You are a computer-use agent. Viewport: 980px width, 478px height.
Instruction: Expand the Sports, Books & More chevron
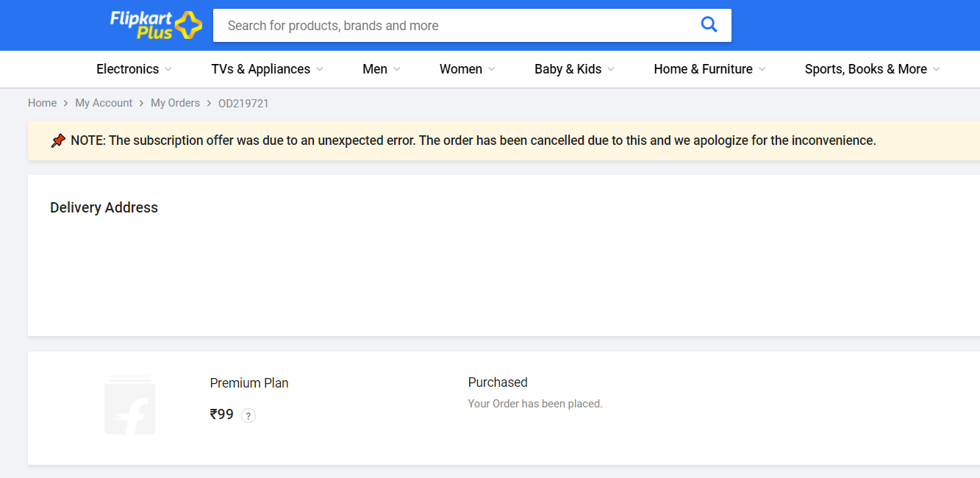tap(937, 69)
